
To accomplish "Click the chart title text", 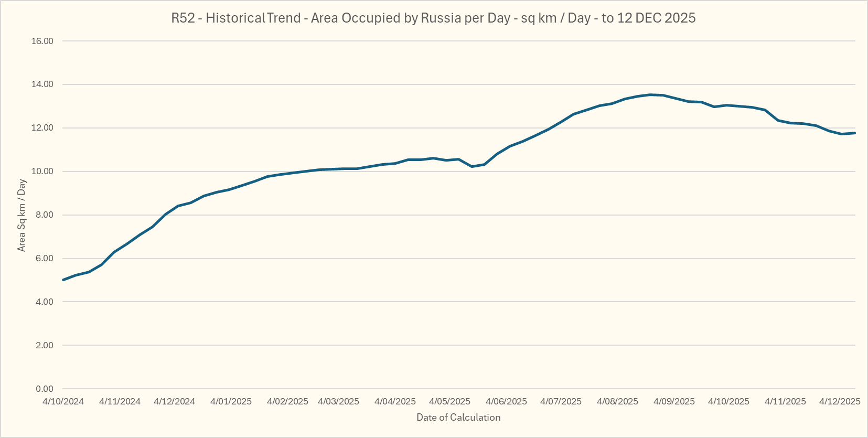I will [x=433, y=18].
